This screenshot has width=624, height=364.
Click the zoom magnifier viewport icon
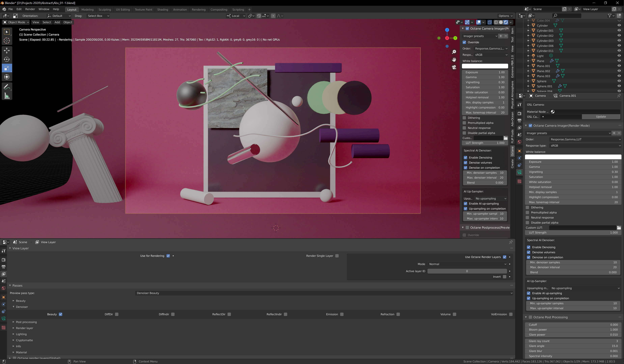454,52
